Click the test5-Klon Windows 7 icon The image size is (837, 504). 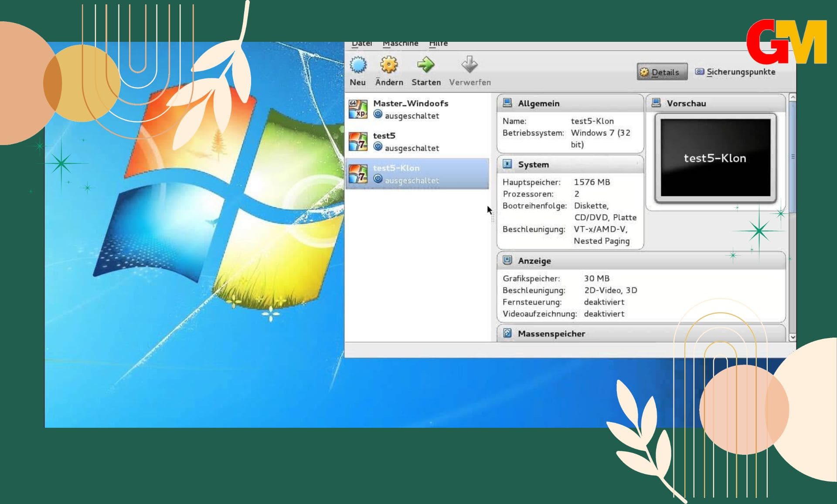click(358, 174)
